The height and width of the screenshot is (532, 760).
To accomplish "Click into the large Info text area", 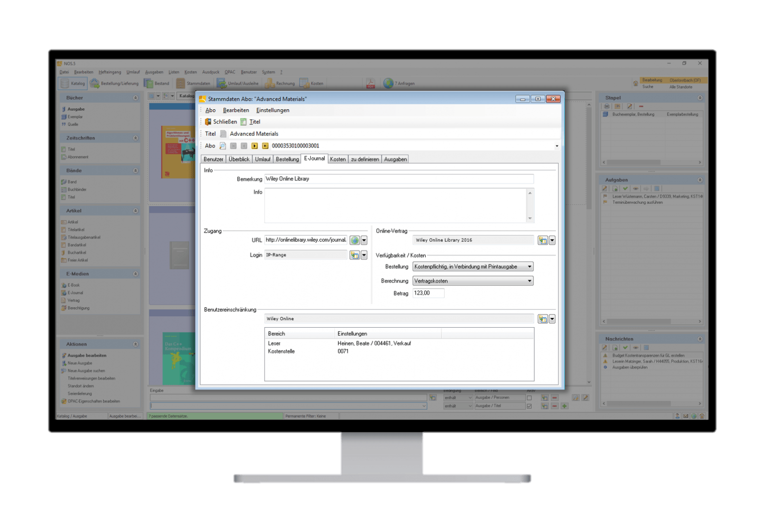I will 395,206.
